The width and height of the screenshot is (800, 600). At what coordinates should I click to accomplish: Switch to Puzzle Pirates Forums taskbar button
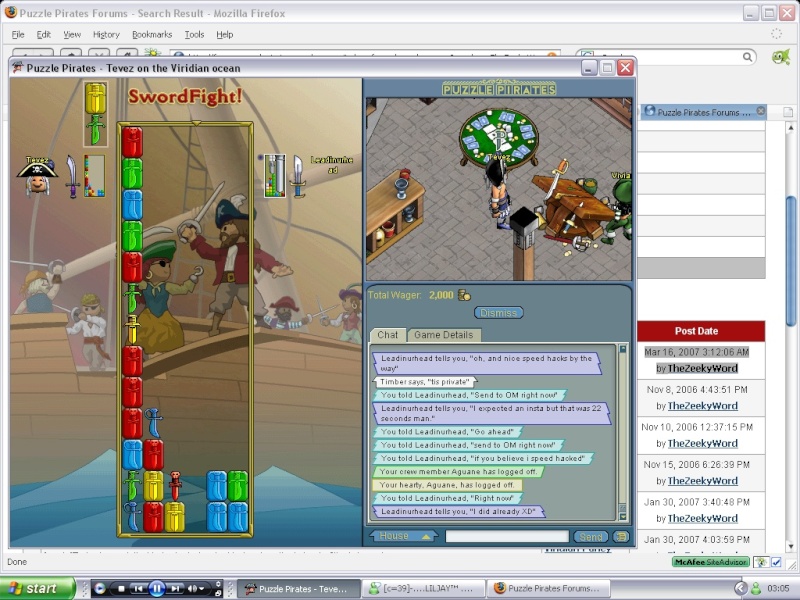[x=547, y=588]
